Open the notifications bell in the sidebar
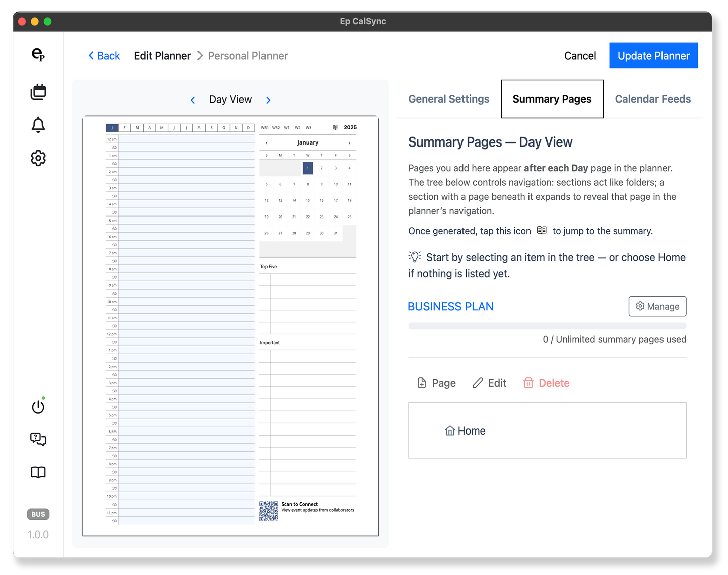The height and width of the screenshot is (575, 728). click(38, 124)
